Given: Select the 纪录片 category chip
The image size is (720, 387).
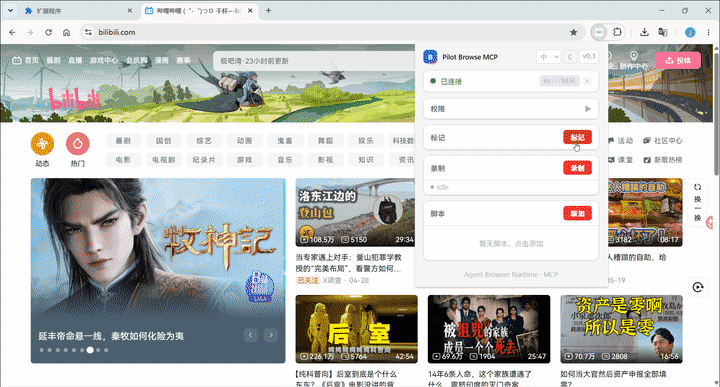Looking at the screenshot, I should click(204, 160).
